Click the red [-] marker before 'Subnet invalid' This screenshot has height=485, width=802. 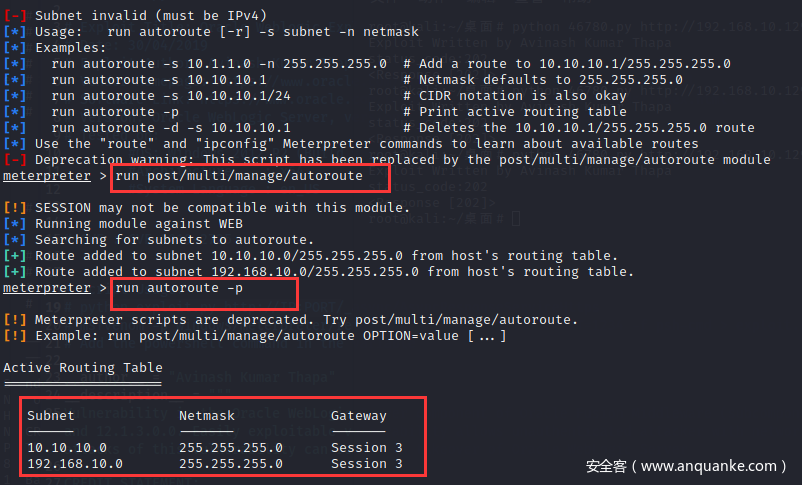click(x=15, y=16)
